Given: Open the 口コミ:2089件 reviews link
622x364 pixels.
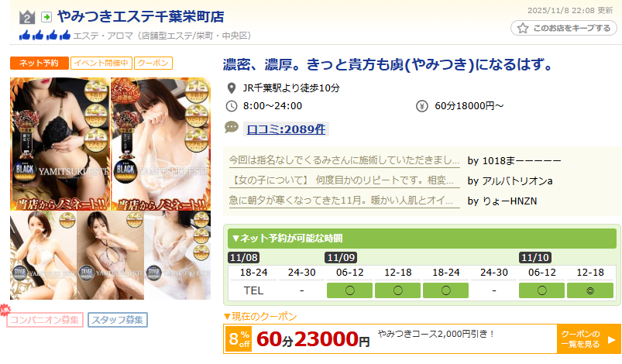Looking at the screenshot, I should click(286, 129).
